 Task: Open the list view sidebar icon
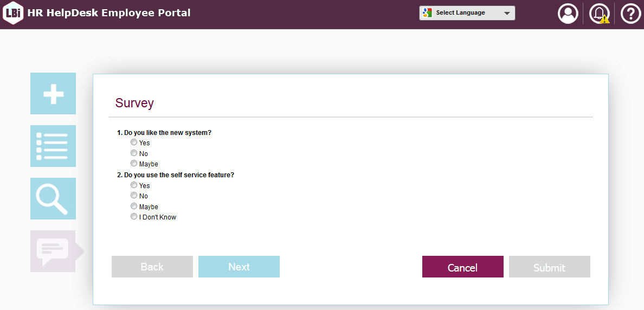click(53, 146)
